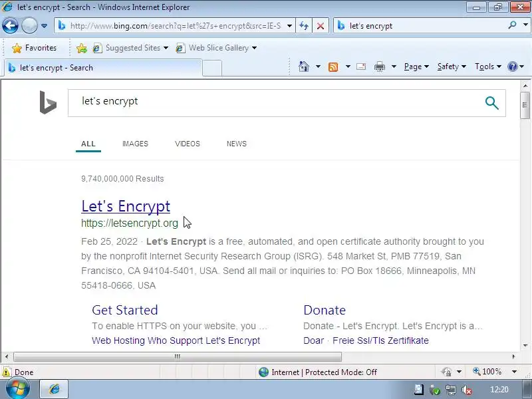Open the Windows Start button
The width and height of the screenshot is (532, 399).
click(18, 389)
